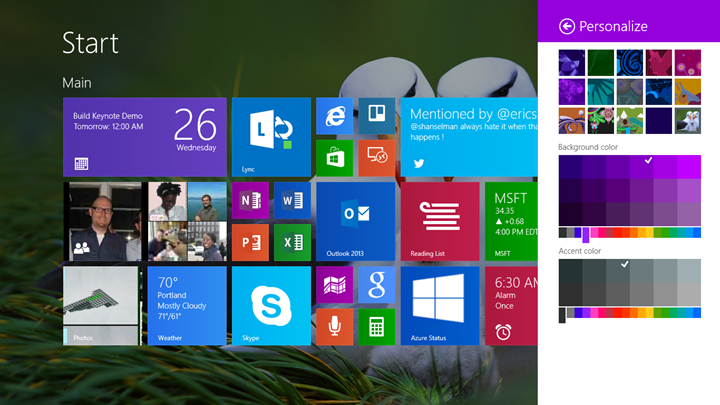Image resolution: width=720 pixels, height=405 pixels.
Task: Pick red on the background hue strip
Action: click(618, 232)
